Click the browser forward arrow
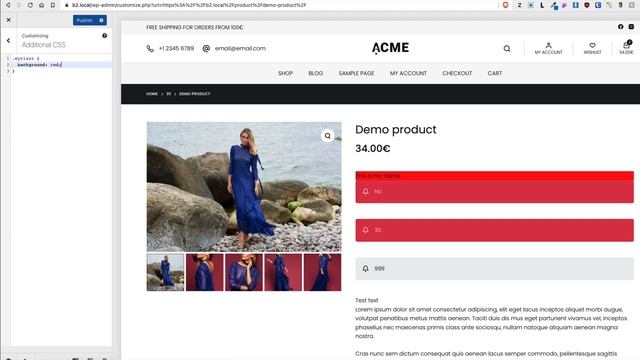 coord(19,5)
